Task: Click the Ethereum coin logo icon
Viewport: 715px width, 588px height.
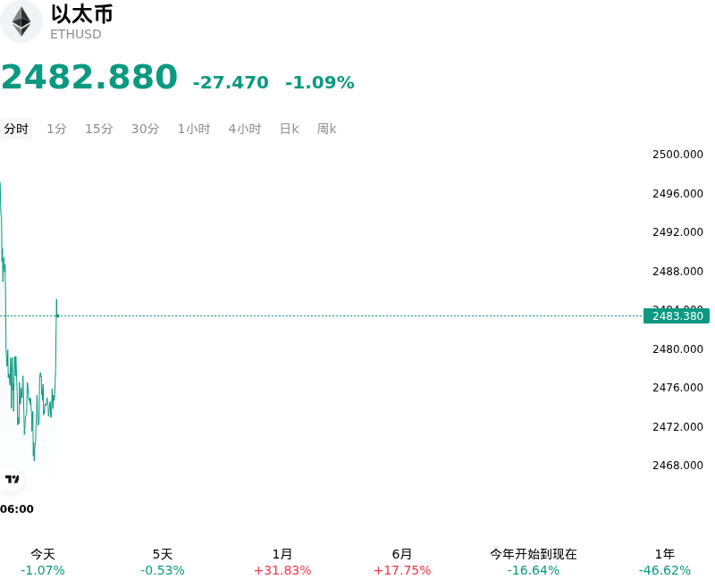Action: pos(21,21)
